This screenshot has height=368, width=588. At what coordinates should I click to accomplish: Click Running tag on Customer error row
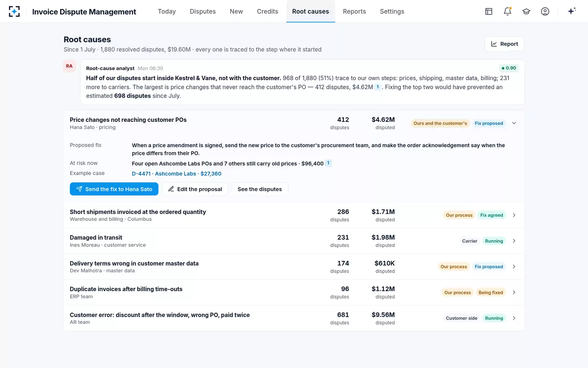[x=494, y=318]
